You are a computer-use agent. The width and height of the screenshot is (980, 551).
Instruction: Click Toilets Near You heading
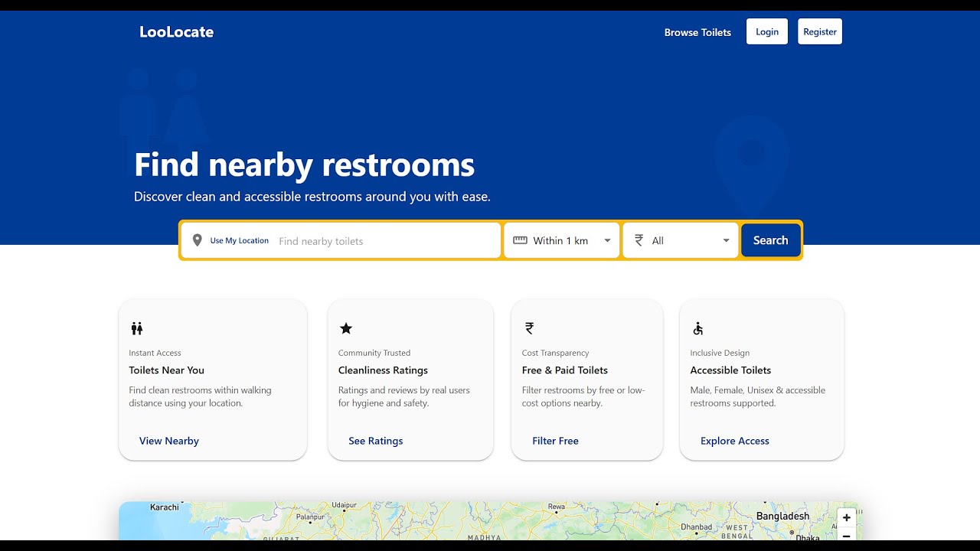point(167,370)
